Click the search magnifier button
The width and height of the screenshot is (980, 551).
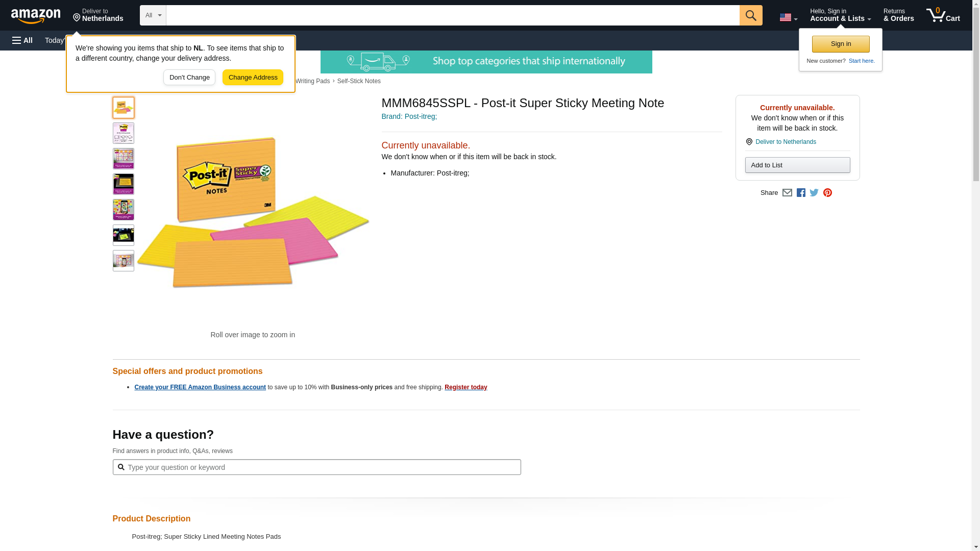click(x=750, y=15)
